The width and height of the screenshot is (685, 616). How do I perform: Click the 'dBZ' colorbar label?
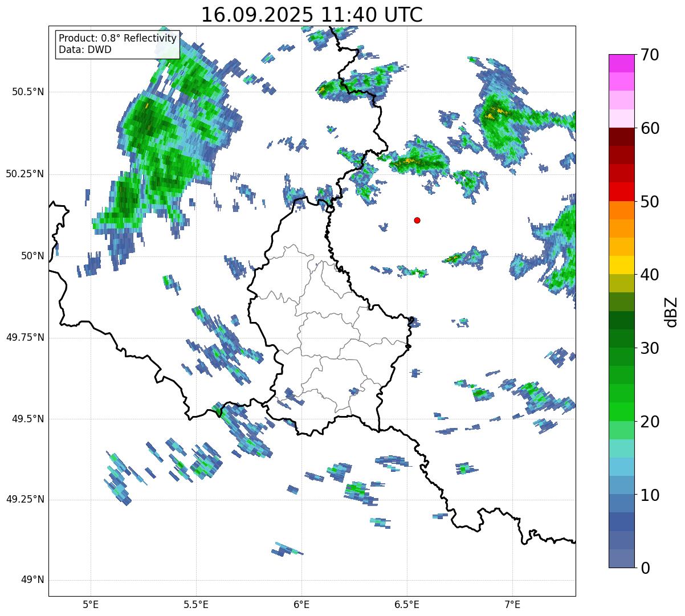pos(671,312)
